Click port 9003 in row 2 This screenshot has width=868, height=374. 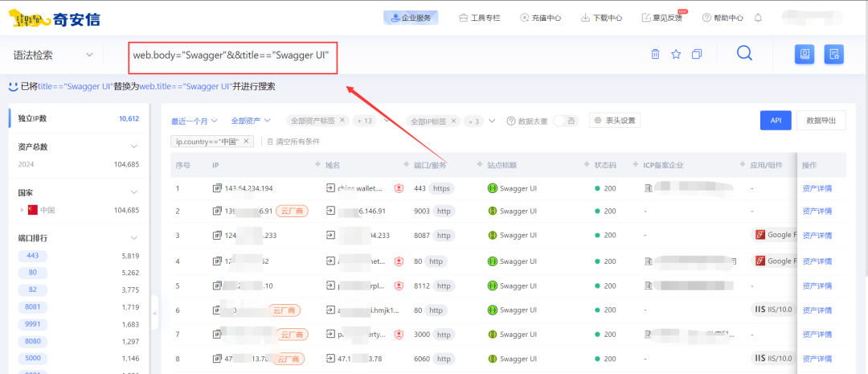tap(422, 211)
